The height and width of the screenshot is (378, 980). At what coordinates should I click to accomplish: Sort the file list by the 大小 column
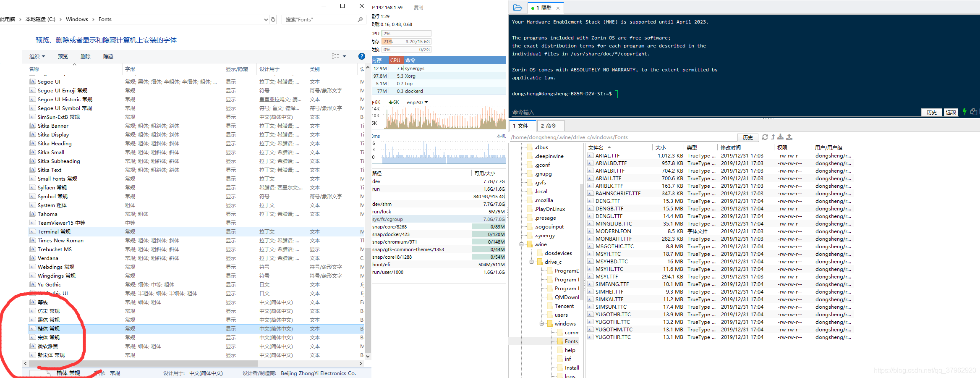click(x=667, y=147)
